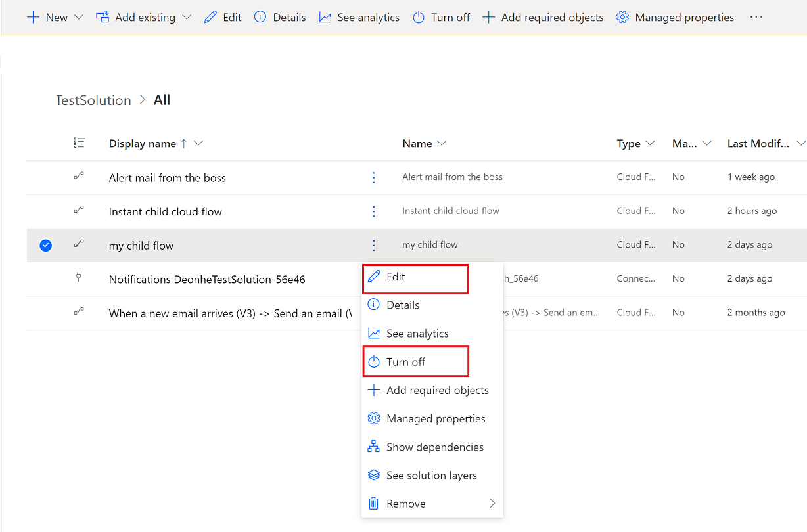Click the Managed properties gear icon in the toolbar

622,18
